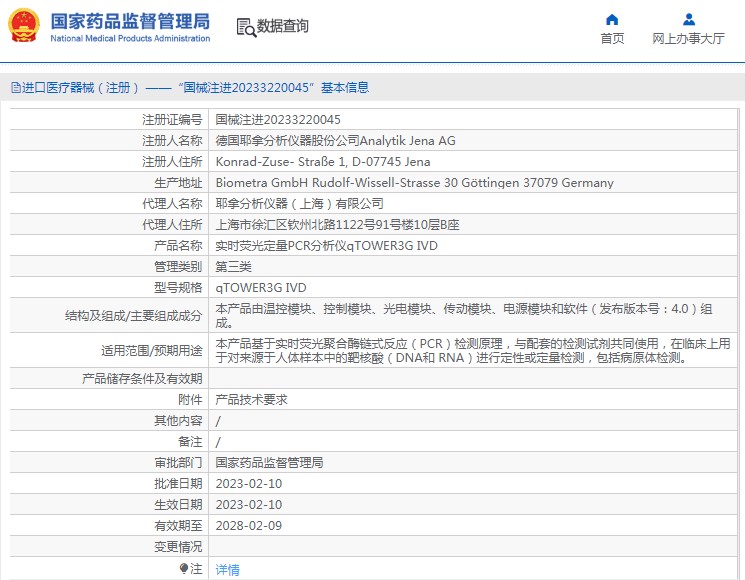Click the 注册人住所 row label
This screenshot has width=745, height=580.
(x=172, y=162)
